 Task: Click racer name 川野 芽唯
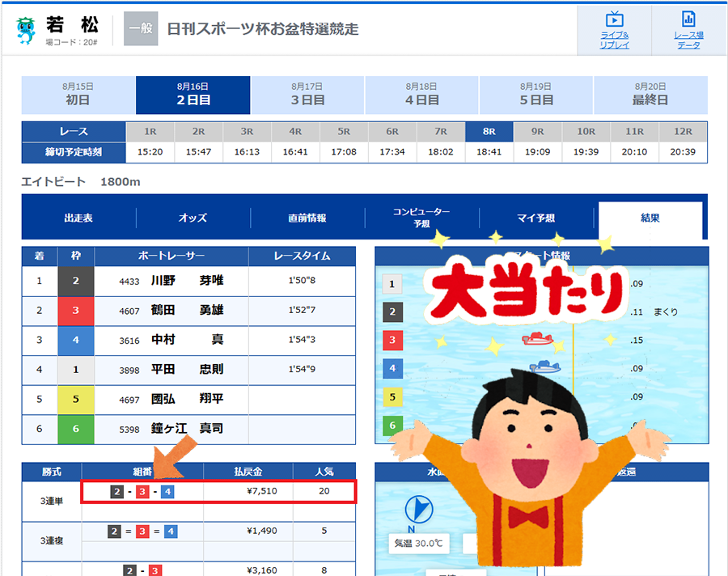(x=187, y=281)
